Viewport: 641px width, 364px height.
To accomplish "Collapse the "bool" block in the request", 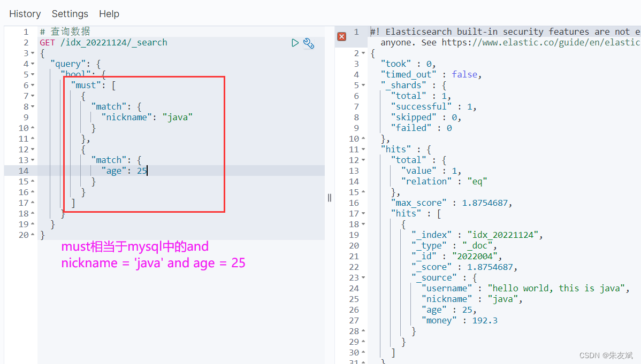I will [32, 74].
